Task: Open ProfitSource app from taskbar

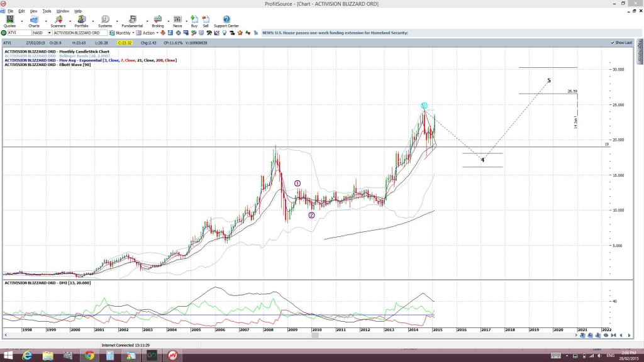Action: [172, 356]
